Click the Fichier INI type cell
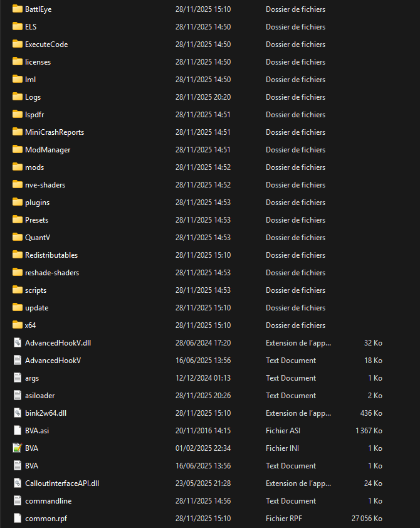 (282, 448)
